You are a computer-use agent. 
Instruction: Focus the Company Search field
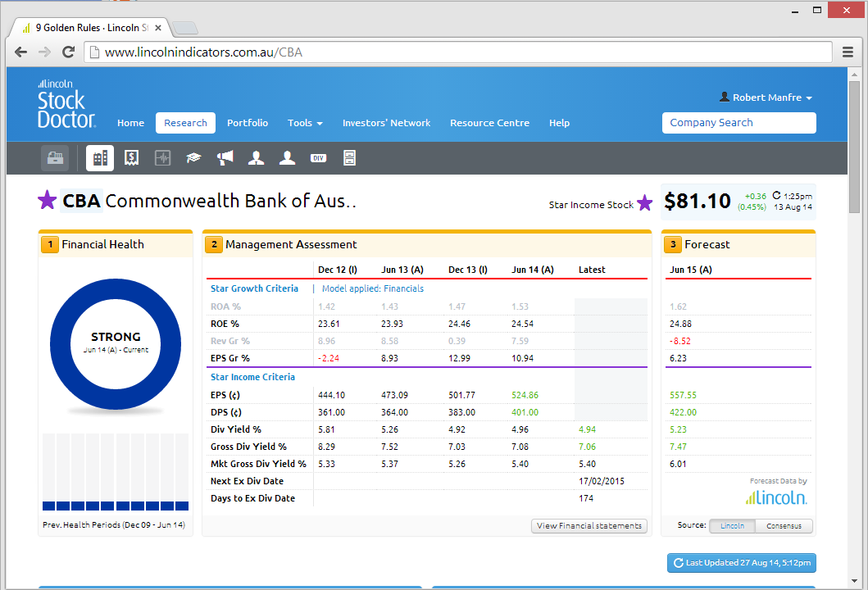point(739,123)
